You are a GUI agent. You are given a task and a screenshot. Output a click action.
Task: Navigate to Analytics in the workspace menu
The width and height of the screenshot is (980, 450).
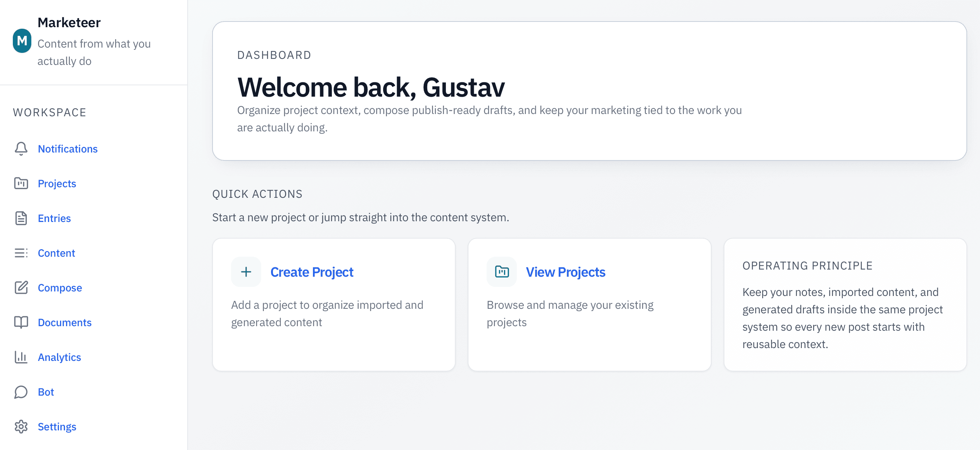coord(59,357)
